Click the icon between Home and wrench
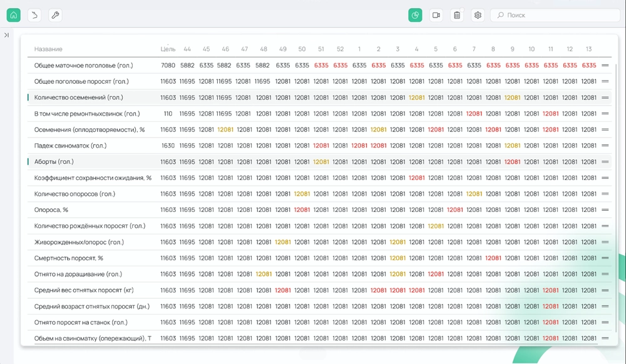The image size is (626, 364). pyautogui.click(x=34, y=15)
